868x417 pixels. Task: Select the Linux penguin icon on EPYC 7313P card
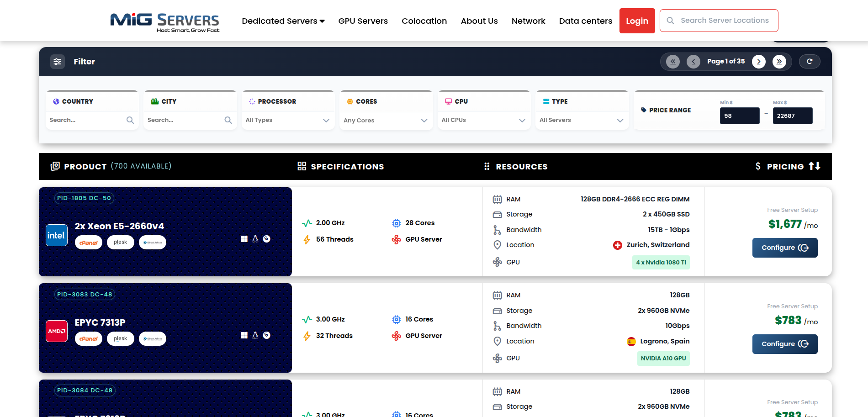pos(255,335)
